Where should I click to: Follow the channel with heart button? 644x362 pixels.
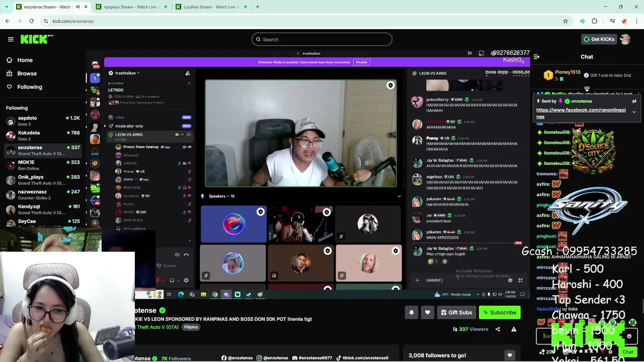427,312
